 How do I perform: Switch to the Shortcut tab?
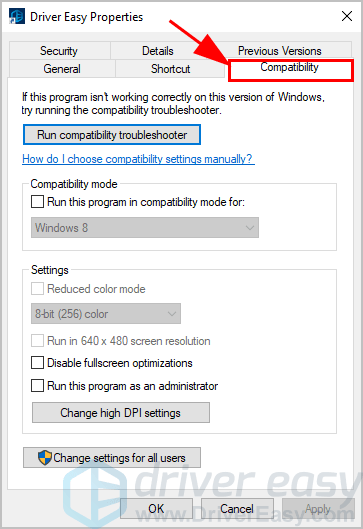[x=170, y=69]
